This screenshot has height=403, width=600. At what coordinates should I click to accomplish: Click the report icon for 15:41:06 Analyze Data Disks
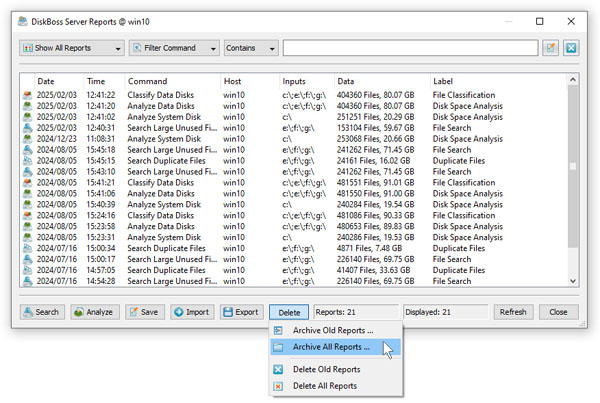pyautogui.click(x=27, y=194)
